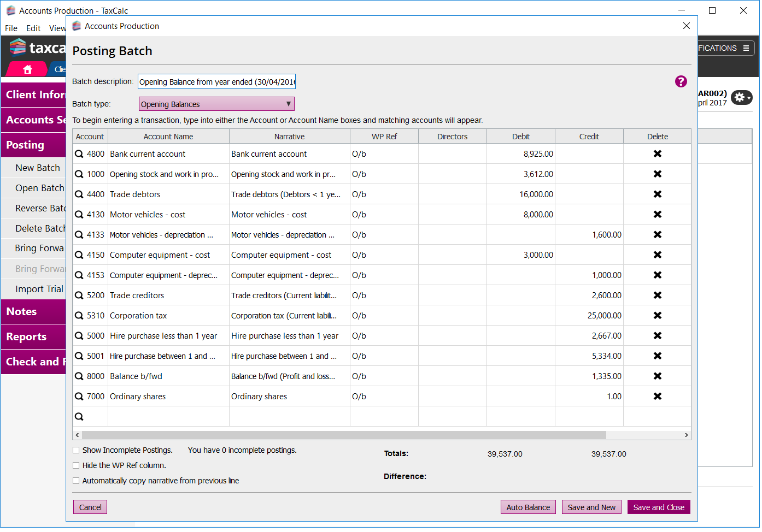762x532 pixels.
Task: Open the Reports section in sidebar
Action: [33, 337]
